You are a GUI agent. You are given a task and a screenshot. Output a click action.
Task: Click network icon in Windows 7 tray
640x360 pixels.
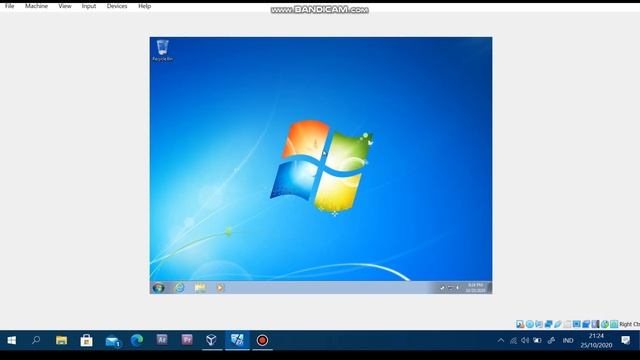(450, 288)
